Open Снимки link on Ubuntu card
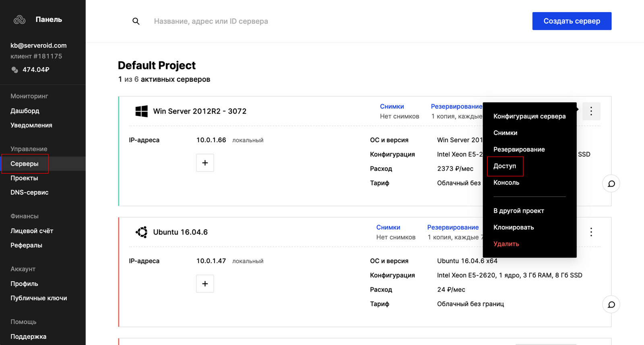The width and height of the screenshot is (644, 345). [388, 227]
